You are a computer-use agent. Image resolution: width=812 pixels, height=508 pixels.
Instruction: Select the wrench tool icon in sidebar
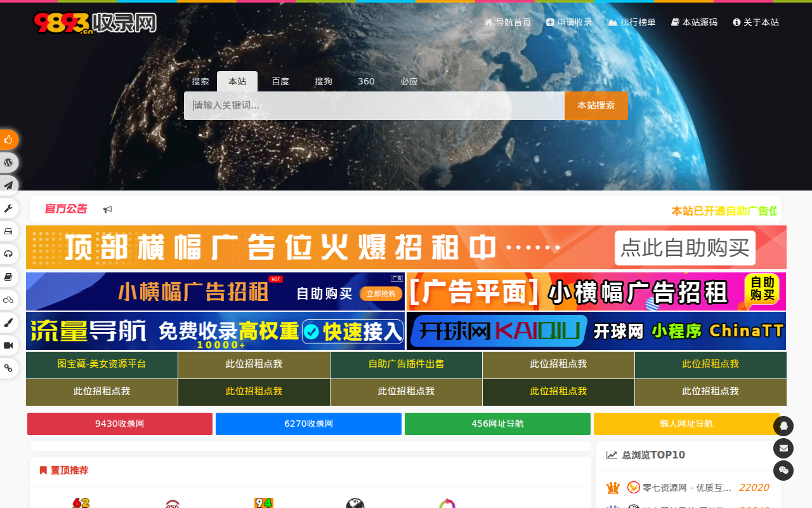[9, 208]
